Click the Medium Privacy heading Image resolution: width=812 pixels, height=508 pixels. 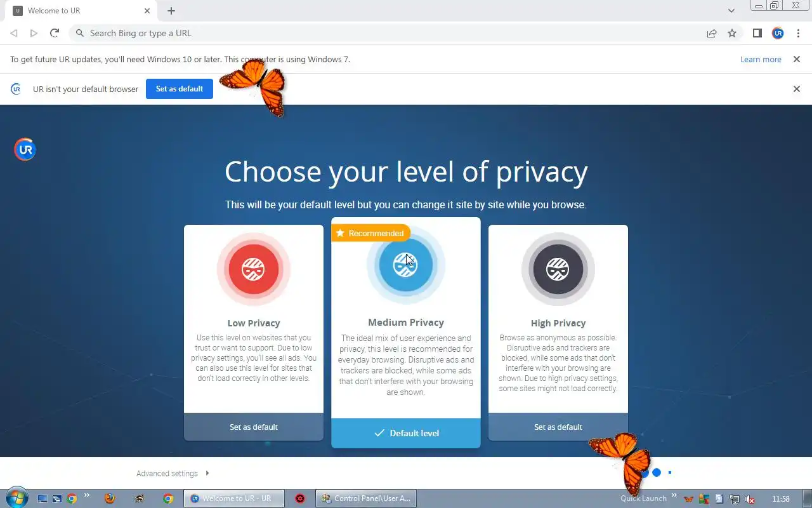406,322
